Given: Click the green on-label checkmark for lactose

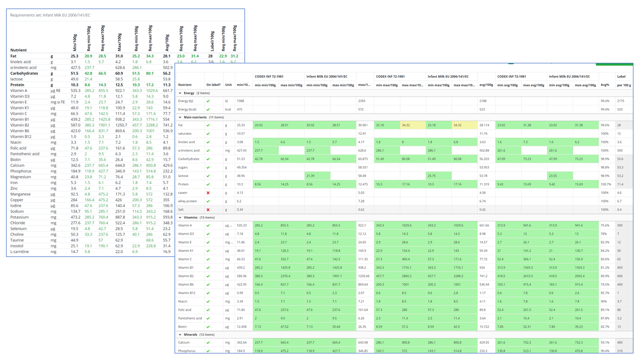Looking at the screenshot, I should (x=208, y=175).
